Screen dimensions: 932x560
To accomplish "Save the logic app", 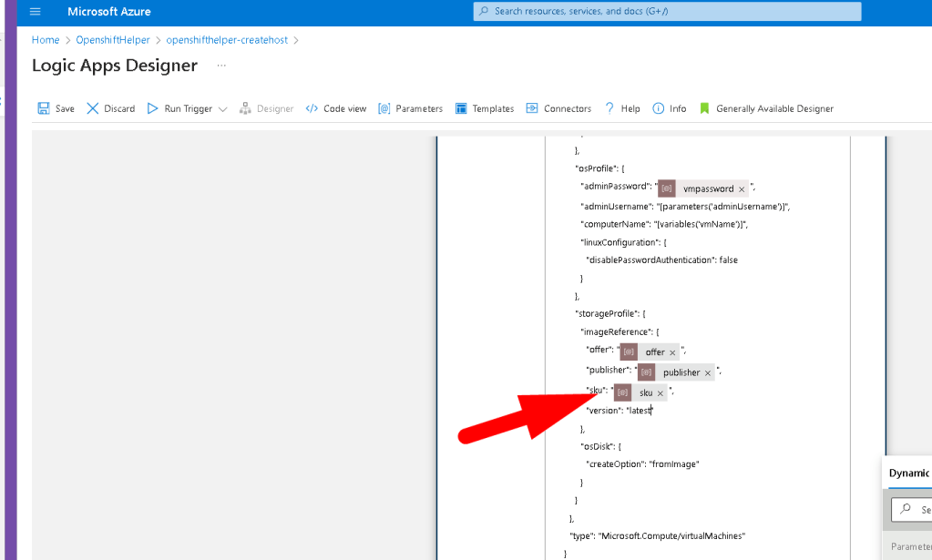I will [56, 108].
